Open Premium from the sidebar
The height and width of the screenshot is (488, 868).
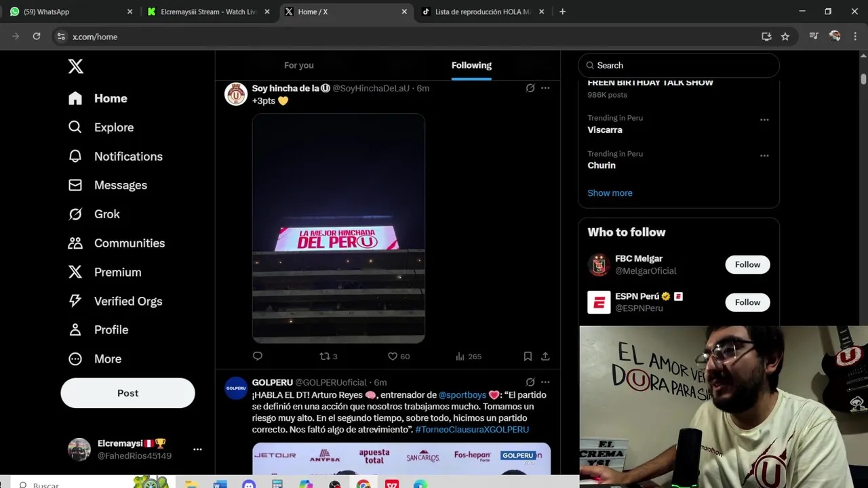point(104,272)
